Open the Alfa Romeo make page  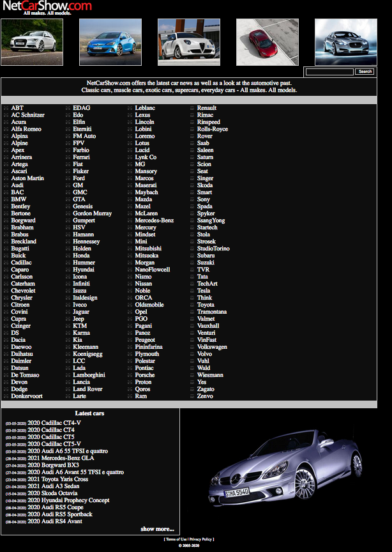[x=26, y=129]
